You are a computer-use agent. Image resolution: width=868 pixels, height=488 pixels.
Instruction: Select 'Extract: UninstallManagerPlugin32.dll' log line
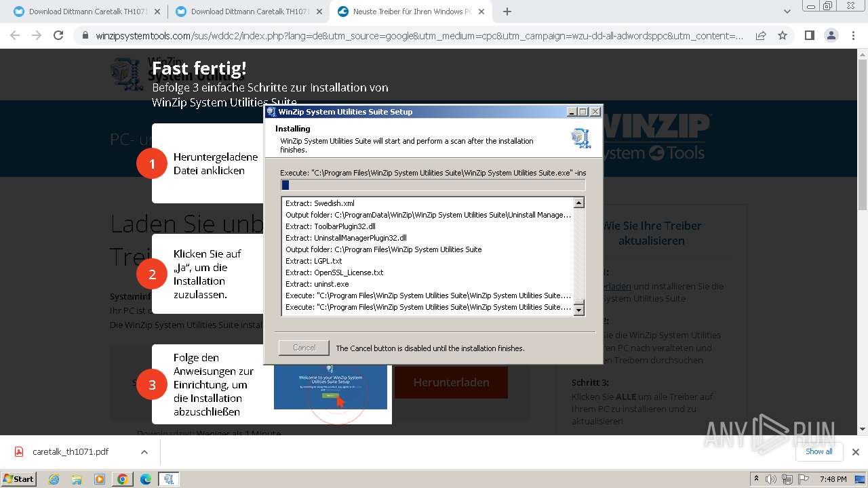[346, 238]
